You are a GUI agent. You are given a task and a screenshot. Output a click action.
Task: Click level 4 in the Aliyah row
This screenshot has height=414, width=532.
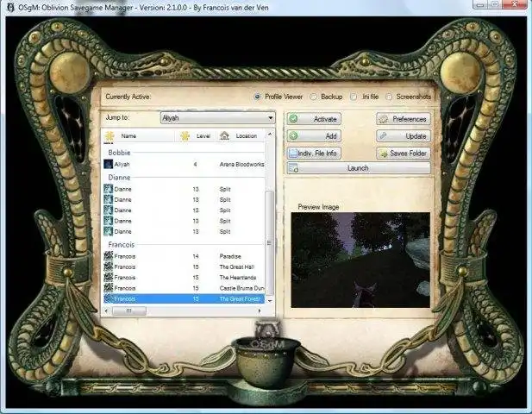coord(195,164)
